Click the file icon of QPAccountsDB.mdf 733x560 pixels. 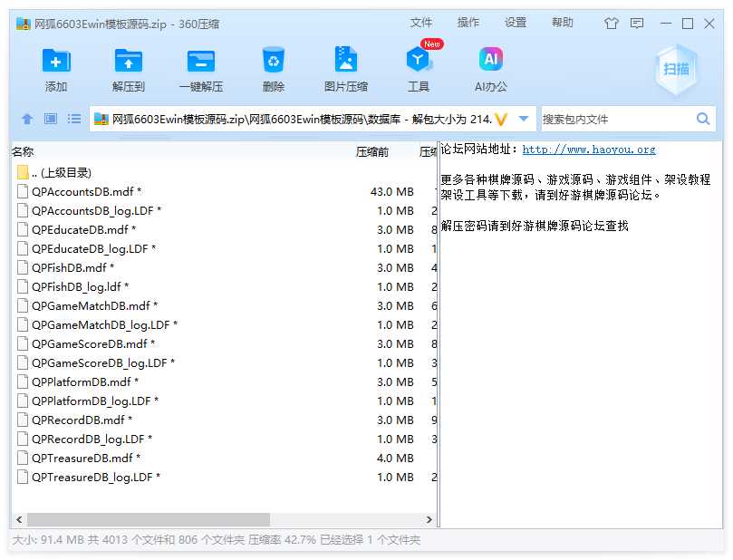[x=23, y=191]
